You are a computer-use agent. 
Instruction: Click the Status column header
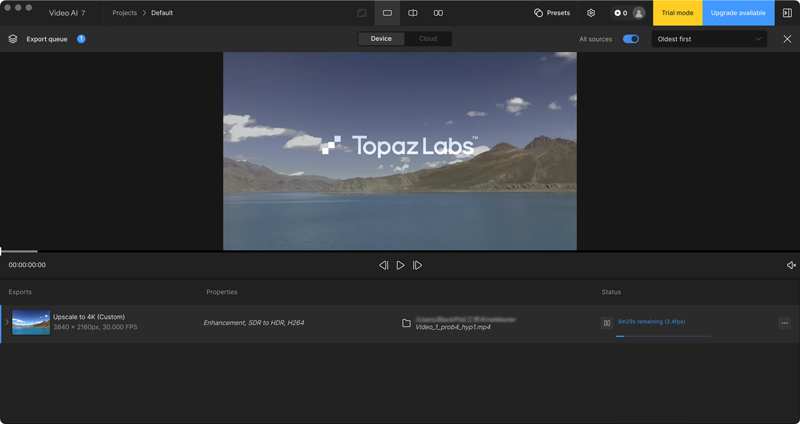point(611,292)
